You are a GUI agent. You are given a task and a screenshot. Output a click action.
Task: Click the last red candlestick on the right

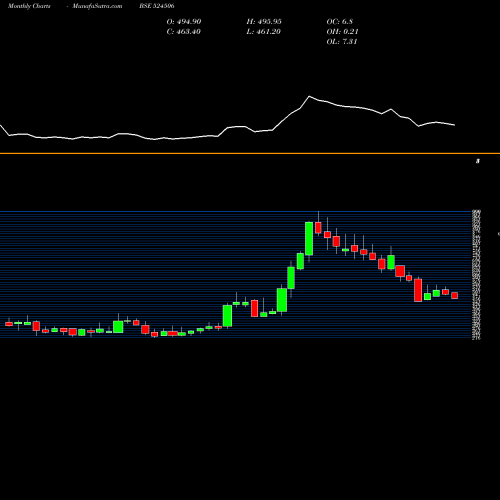point(455,295)
